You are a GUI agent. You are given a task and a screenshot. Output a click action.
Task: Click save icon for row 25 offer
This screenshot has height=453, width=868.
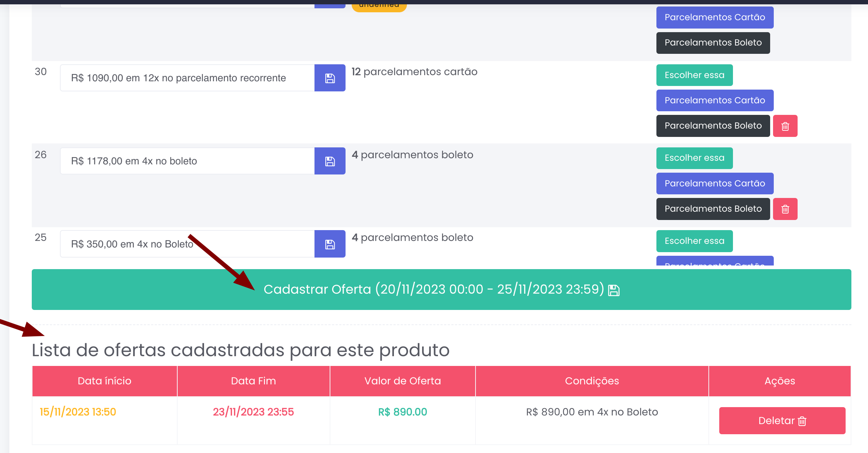click(330, 244)
